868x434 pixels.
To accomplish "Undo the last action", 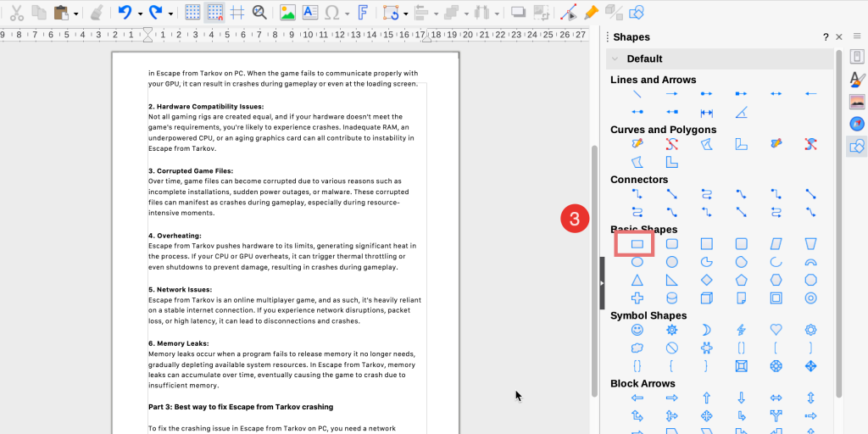I will (125, 12).
